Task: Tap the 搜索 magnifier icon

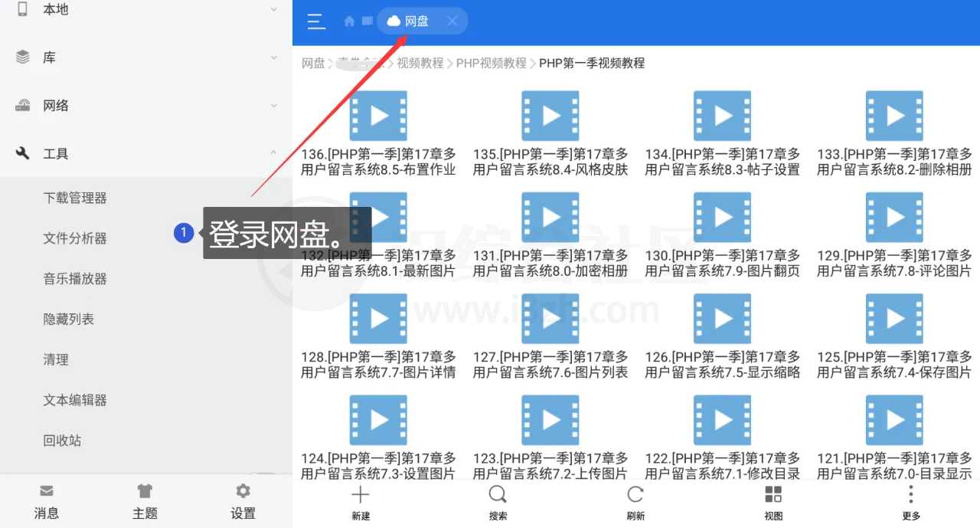Action: pos(498,494)
